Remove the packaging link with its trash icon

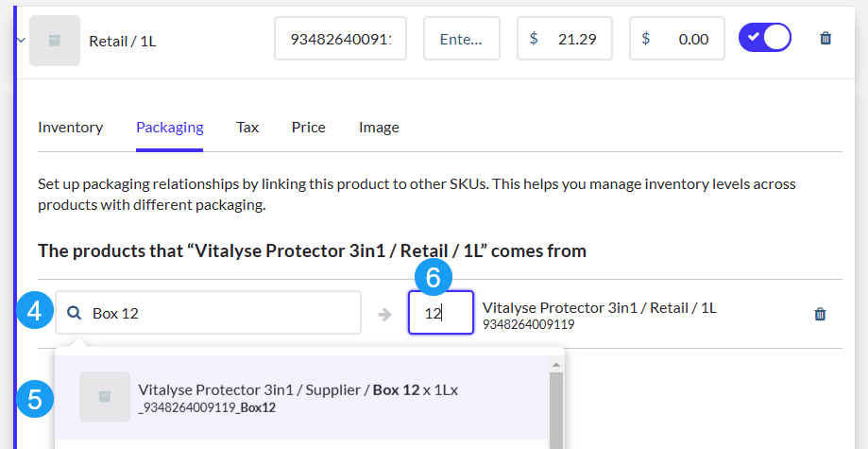[820, 314]
